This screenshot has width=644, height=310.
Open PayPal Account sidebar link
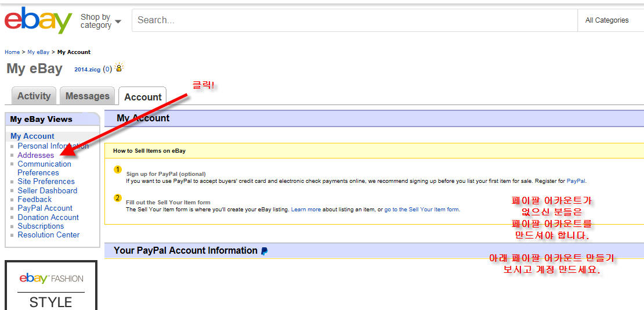click(45, 208)
